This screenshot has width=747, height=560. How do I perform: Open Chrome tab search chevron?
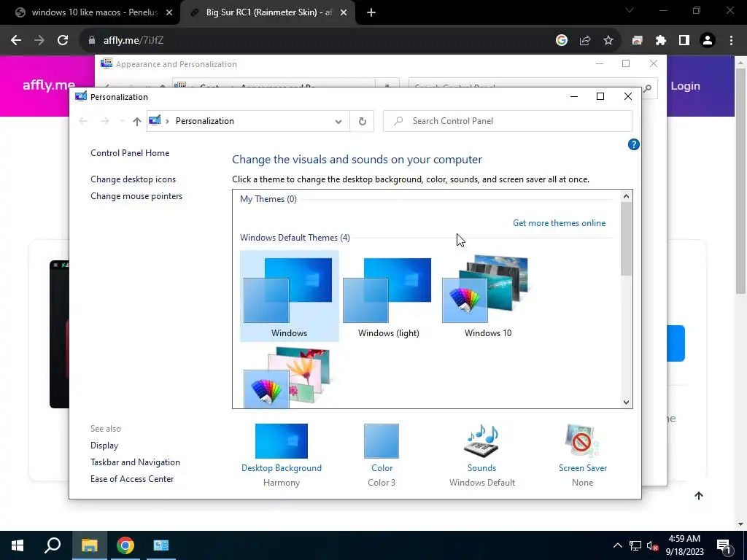click(630, 10)
